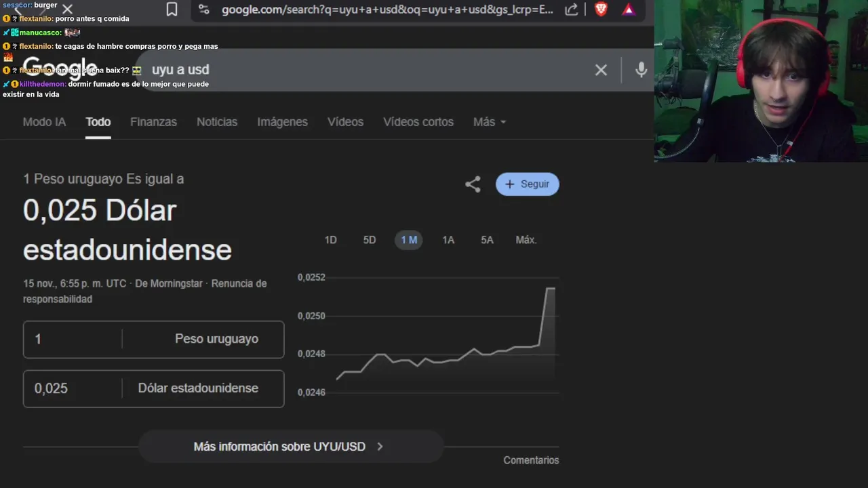Click the 0,0252 chart axis label

coord(311,277)
